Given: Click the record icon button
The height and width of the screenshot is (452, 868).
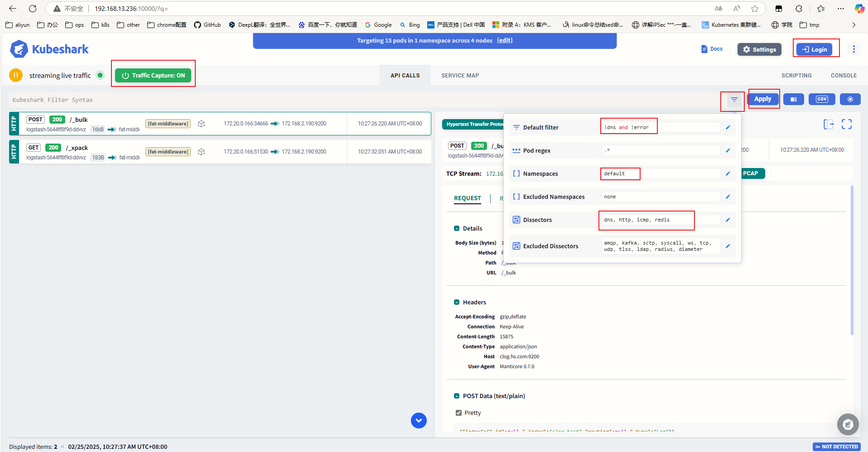Looking at the screenshot, I should (850, 99).
